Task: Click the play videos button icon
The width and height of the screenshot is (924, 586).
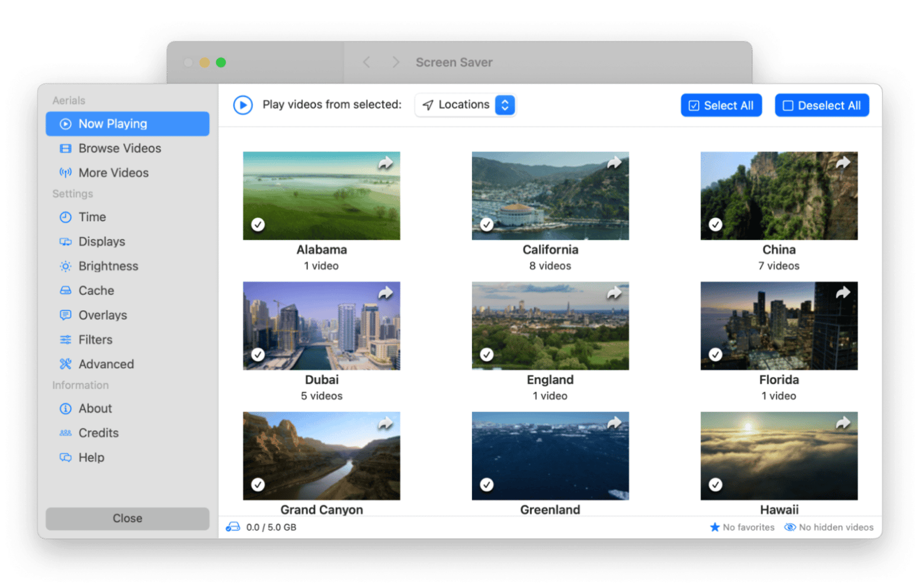Action: point(243,105)
